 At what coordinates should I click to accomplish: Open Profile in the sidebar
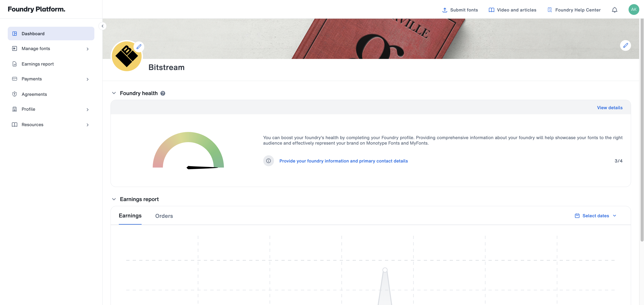pos(51,109)
